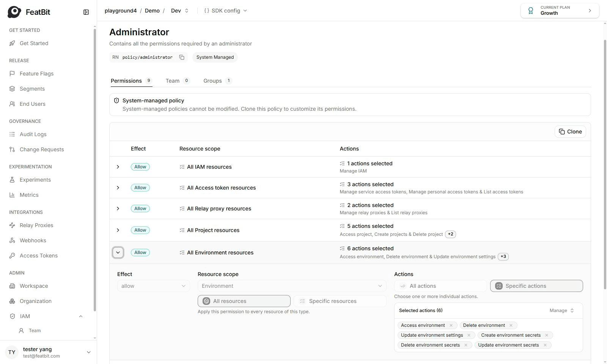Copy the policy/administrator resource name
This screenshot has height=364, width=607.
[182, 57]
